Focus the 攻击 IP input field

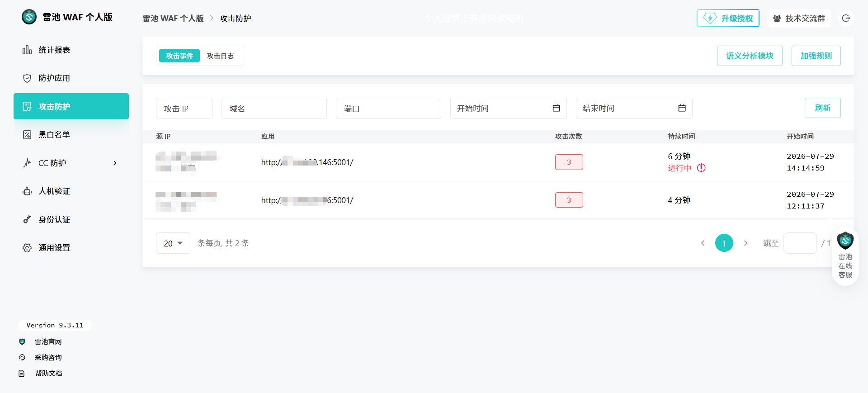point(184,108)
